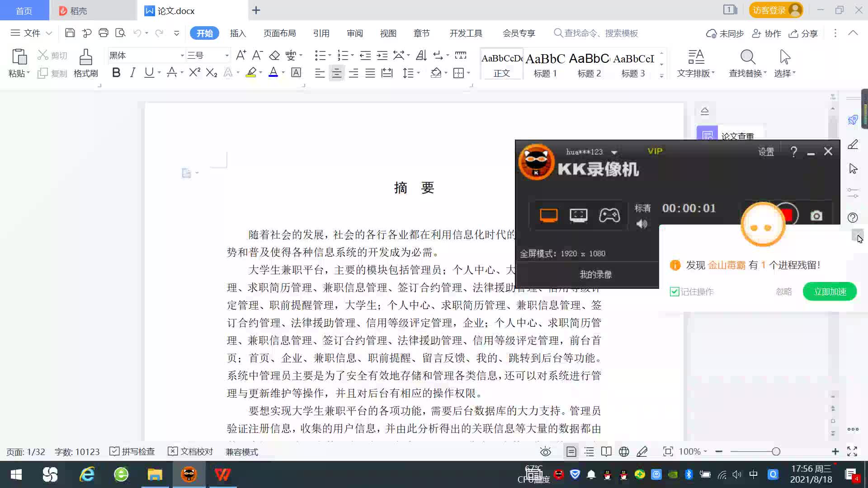Click the zoom slider handle in the status bar
The width and height of the screenshot is (868, 488).
(x=776, y=451)
